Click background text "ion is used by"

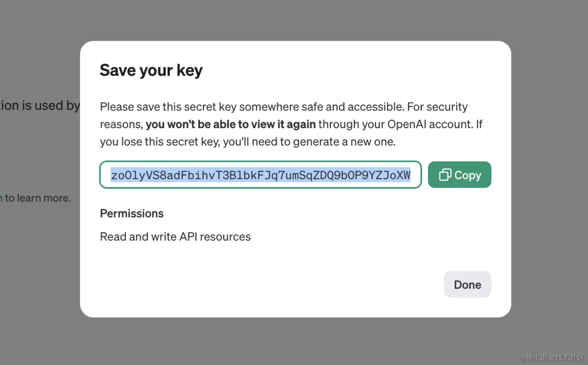[x=40, y=106]
